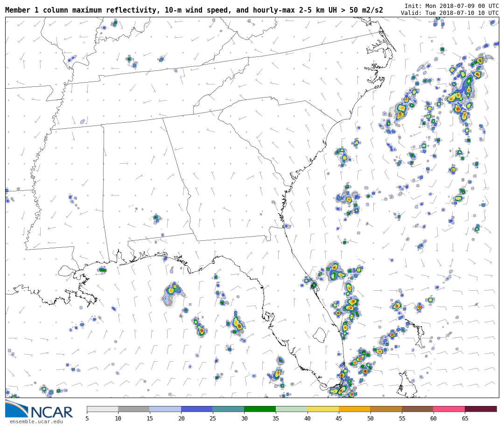Click the teal 25-30 colorbar segment
The height and width of the screenshot is (427, 504).
point(229,409)
